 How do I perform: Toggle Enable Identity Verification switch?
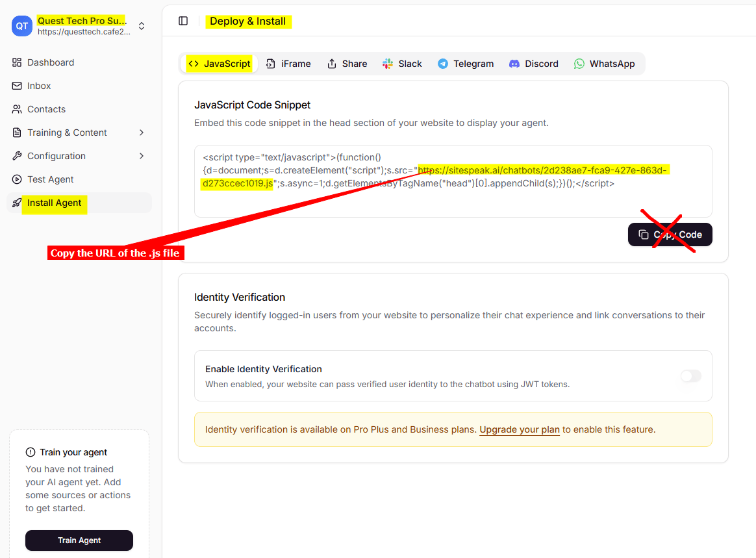coord(691,375)
